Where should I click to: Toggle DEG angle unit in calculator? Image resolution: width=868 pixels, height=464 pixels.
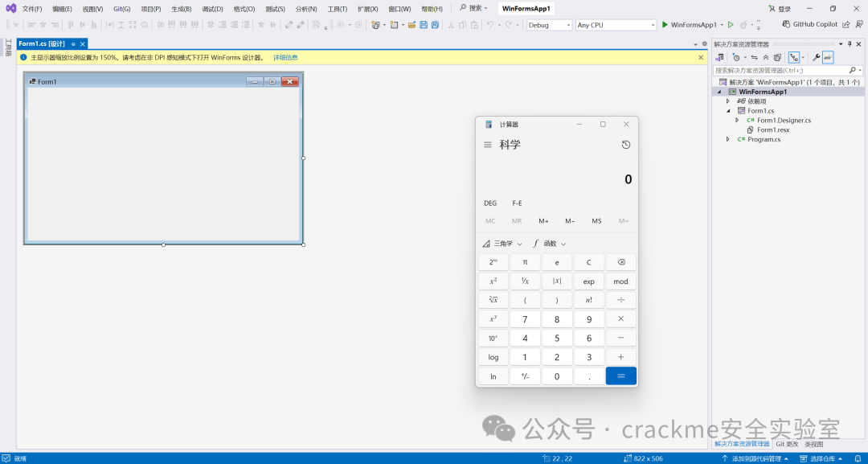tap(490, 203)
